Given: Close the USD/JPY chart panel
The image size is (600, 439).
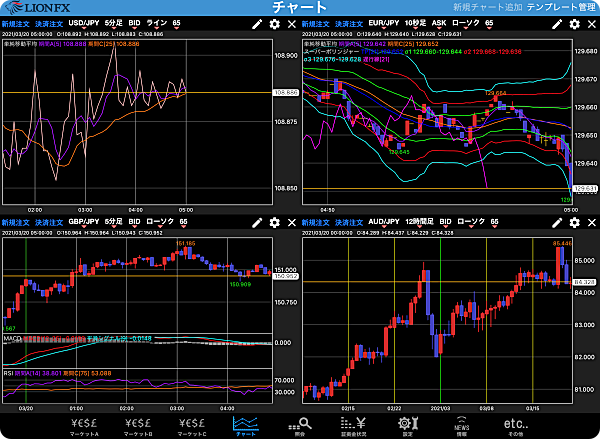Looking at the screenshot, I should coord(292,24).
